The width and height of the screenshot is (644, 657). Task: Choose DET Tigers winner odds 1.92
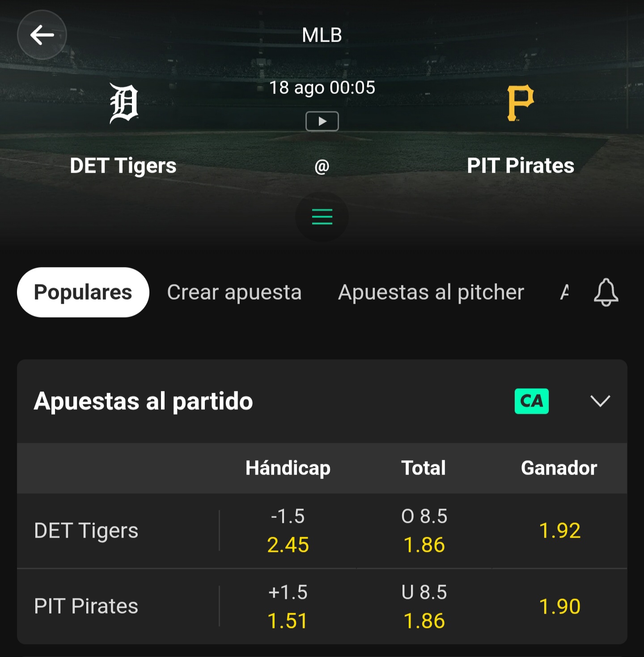pyautogui.click(x=559, y=531)
